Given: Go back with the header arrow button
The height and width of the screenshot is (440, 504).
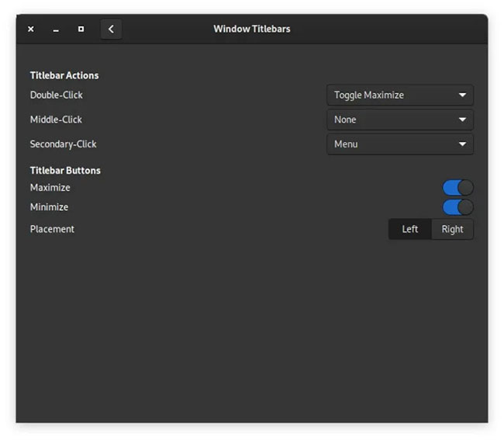Looking at the screenshot, I should coord(111,29).
